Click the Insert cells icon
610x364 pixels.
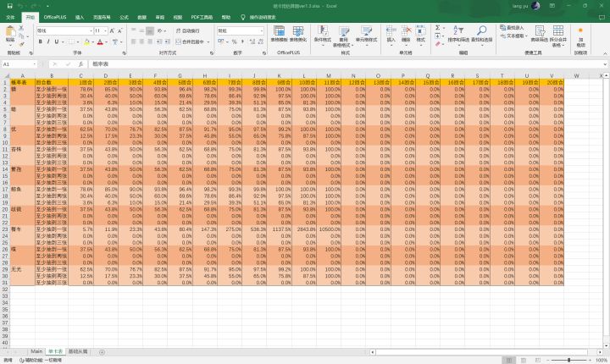391,34
